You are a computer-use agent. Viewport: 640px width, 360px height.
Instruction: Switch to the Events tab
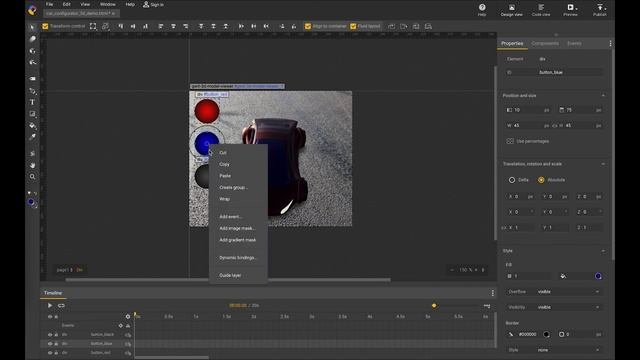coord(574,43)
